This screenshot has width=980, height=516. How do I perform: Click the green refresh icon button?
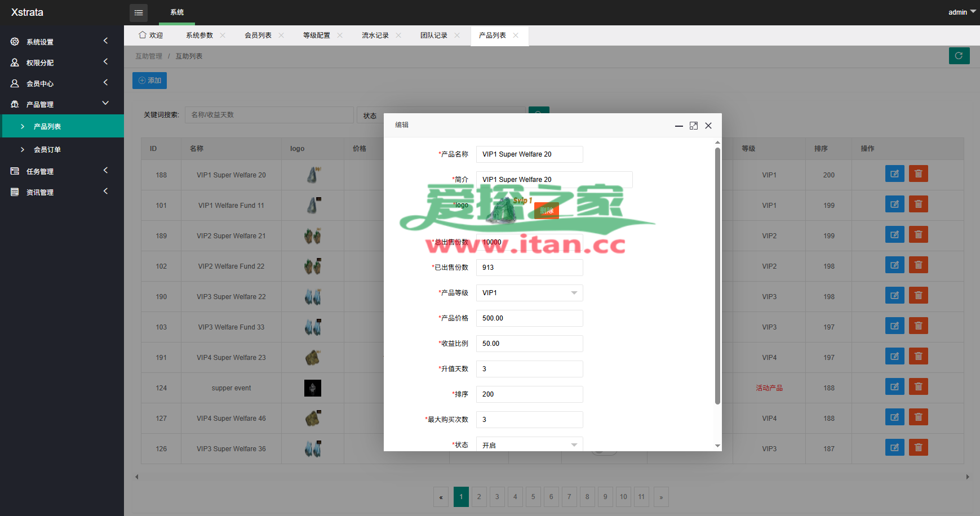click(x=959, y=56)
